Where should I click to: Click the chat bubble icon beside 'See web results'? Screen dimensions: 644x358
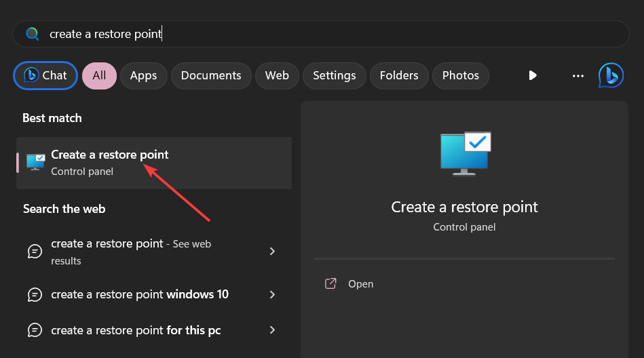(35, 252)
